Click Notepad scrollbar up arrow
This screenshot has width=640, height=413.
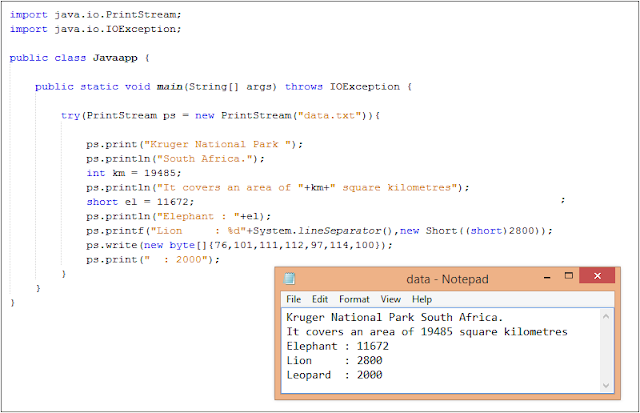(x=606, y=316)
